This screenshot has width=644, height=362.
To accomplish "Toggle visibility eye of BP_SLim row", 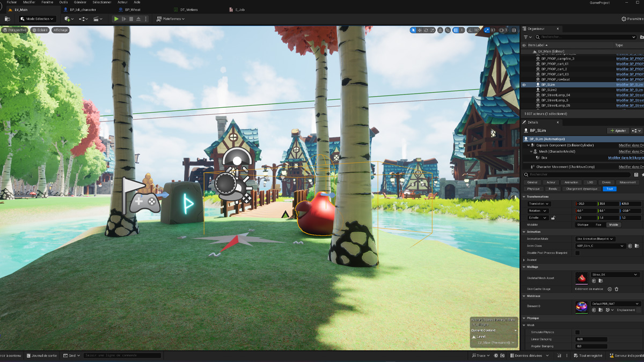I will click(524, 85).
